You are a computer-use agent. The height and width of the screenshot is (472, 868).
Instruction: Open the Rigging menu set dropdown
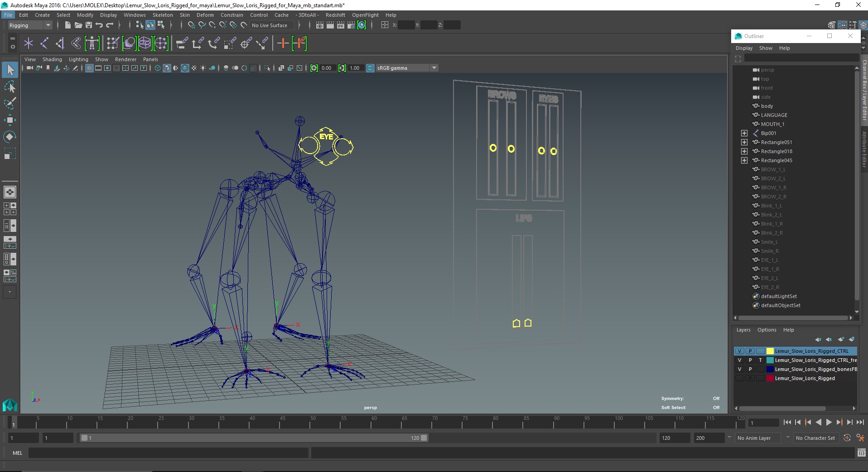(x=30, y=25)
